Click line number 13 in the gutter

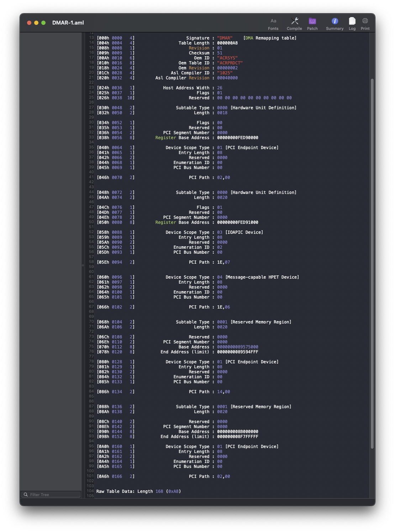(x=91, y=38)
